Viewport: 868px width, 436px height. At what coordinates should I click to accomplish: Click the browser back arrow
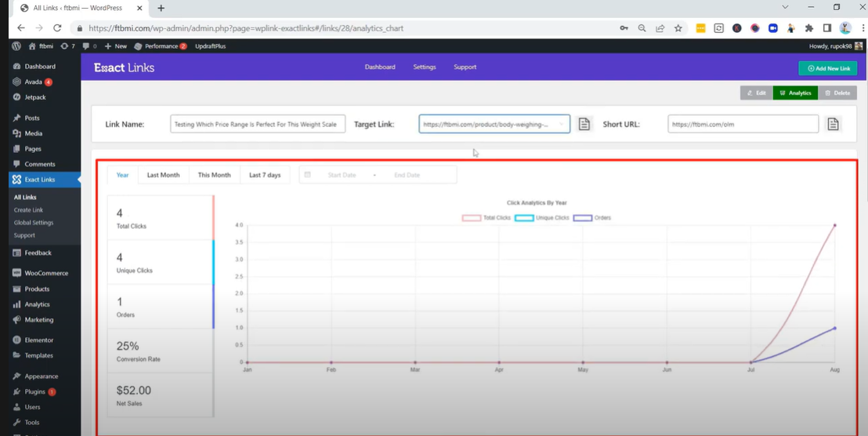click(x=20, y=28)
